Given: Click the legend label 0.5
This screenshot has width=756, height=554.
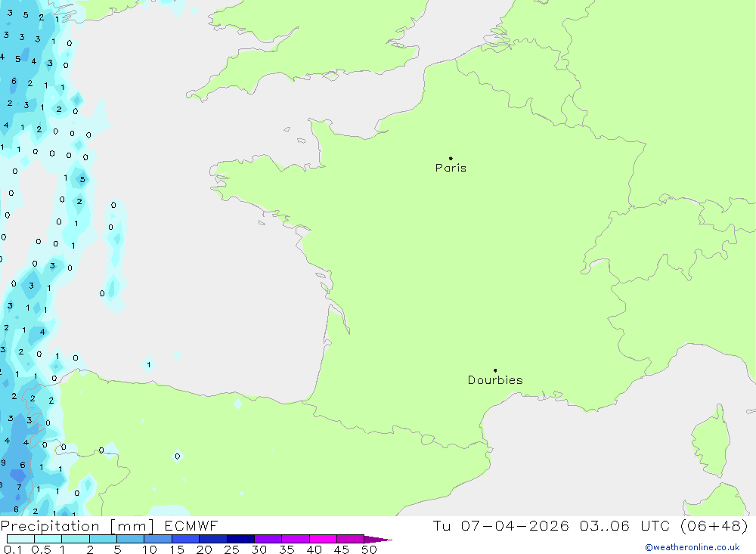Looking at the screenshot, I should (41, 549).
